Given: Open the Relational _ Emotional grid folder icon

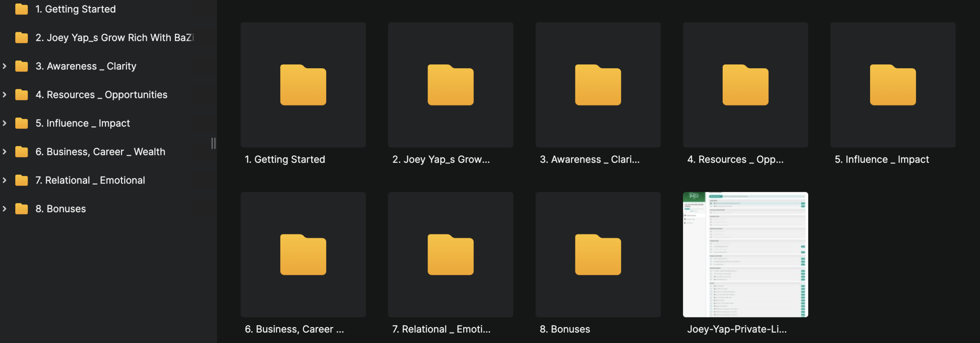Looking at the screenshot, I should [x=450, y=255].
